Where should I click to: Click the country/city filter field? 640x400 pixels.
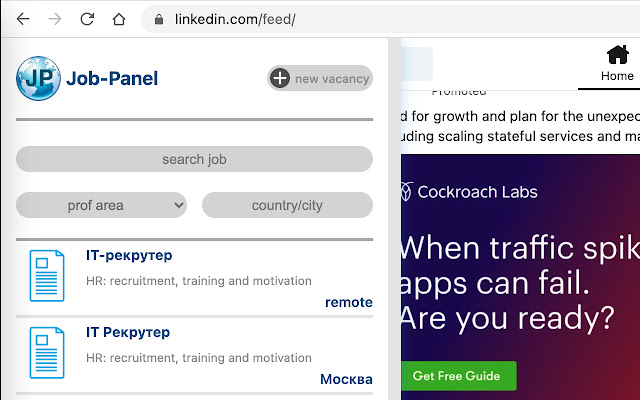287,205
